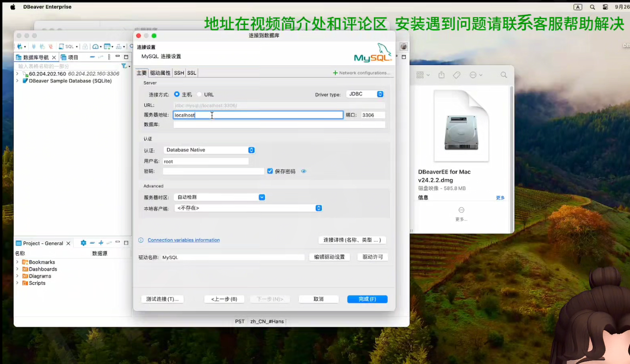This screenshot has height=364, width=630.
Task: Click the 上一步 (B) button
Action: click(x=224, y=299)
